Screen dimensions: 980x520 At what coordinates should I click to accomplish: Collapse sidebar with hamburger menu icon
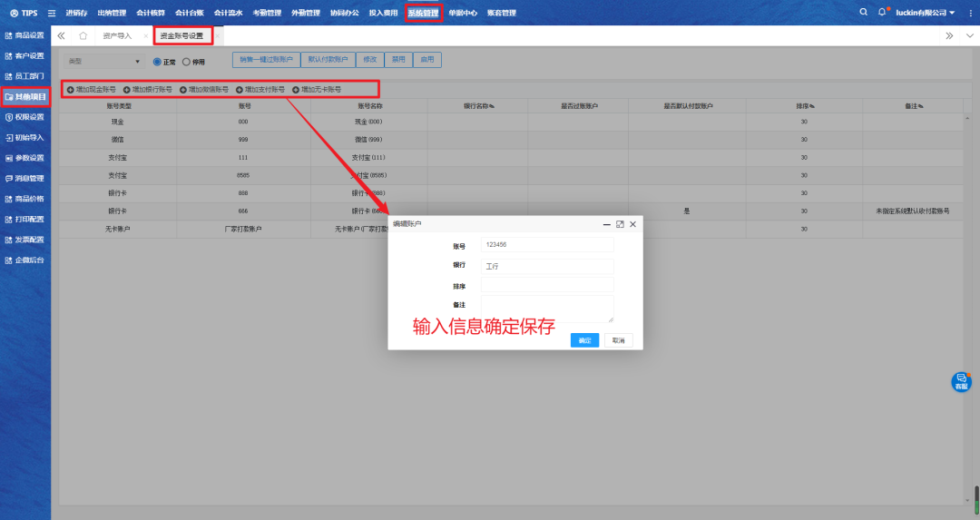(51, 13)
